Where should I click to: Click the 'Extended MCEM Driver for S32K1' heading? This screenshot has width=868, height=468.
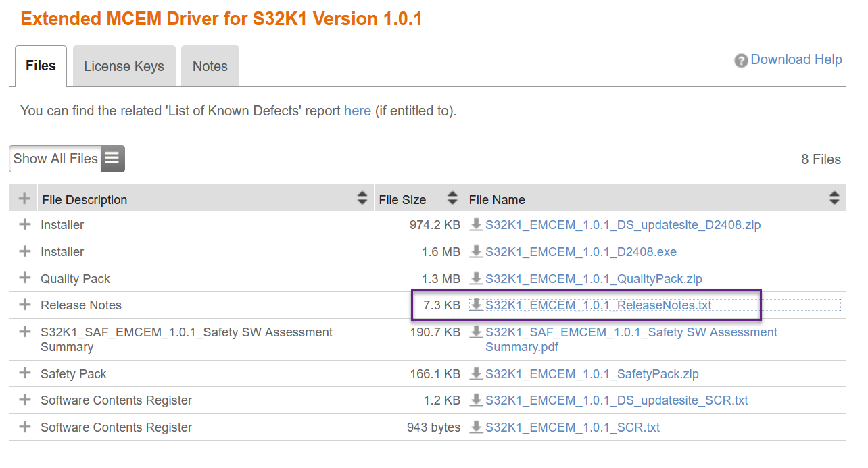221,18
